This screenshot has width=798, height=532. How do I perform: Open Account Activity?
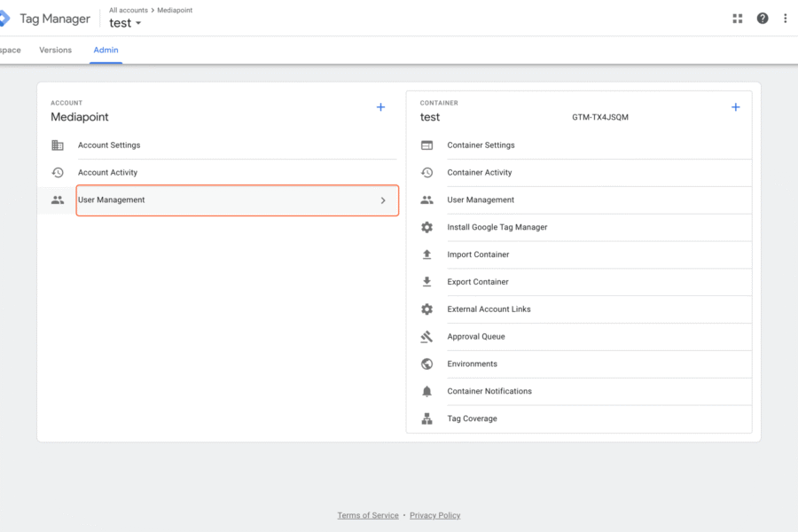click(224, 173)
